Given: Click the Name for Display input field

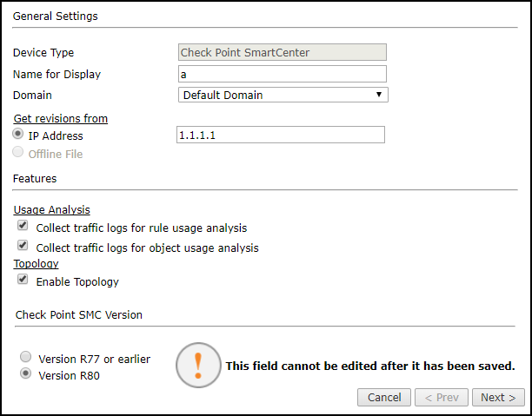Looking at the screenshot, I should click(283, 74).
